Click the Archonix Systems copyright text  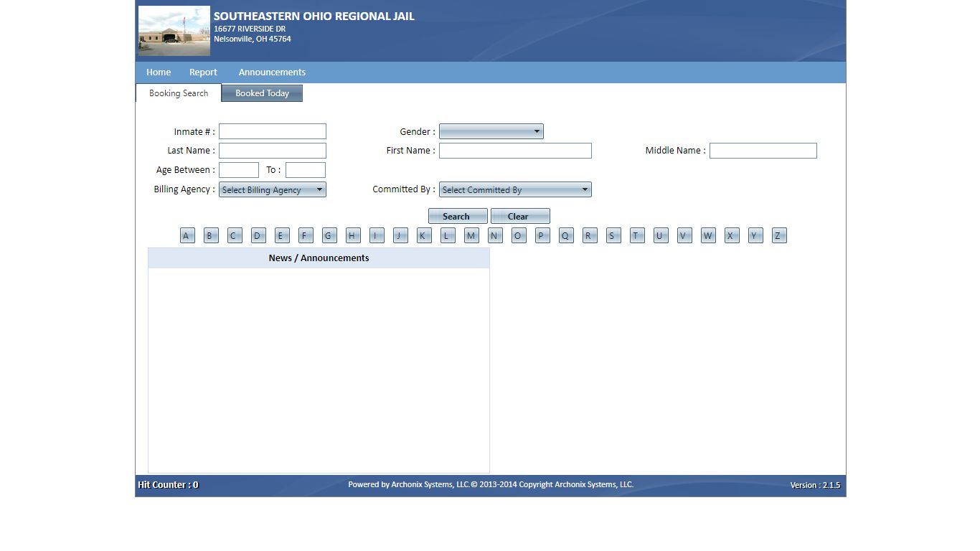[x=491, y=485]
